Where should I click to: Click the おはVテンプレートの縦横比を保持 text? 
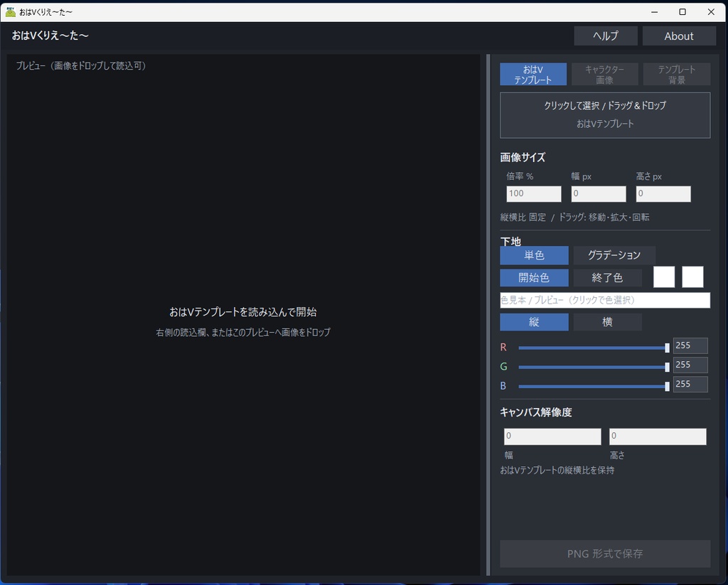(557, 471)
